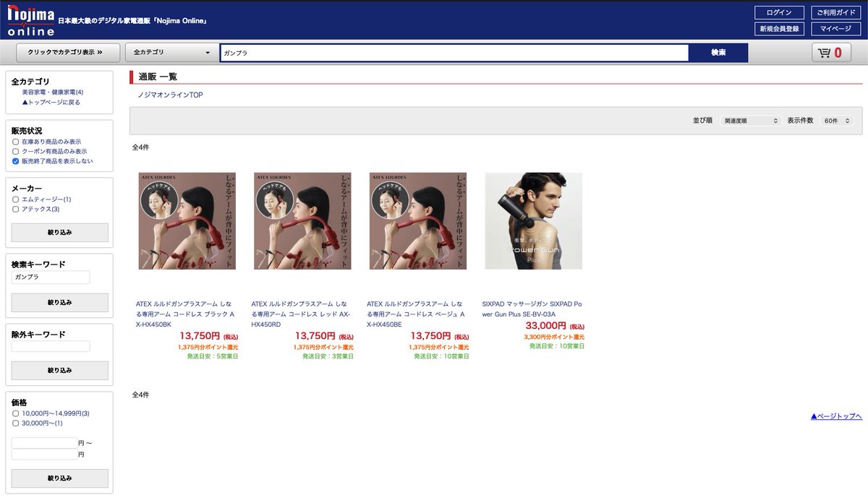Open ATEX レッド AX-HX450RD product link
The image size is (868, 503).
click(x=302, y=314)
